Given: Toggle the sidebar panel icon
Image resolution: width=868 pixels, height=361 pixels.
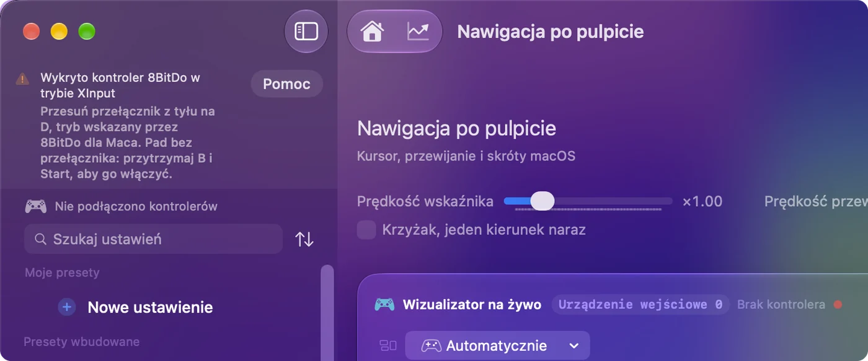Looking at the screenshot, I should (x=306, y=31).
